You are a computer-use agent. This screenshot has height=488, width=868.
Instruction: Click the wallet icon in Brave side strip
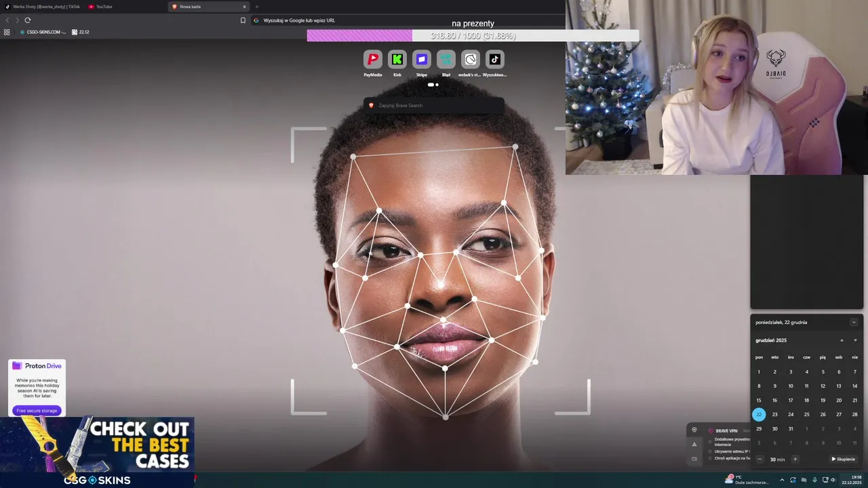[694, 459]
